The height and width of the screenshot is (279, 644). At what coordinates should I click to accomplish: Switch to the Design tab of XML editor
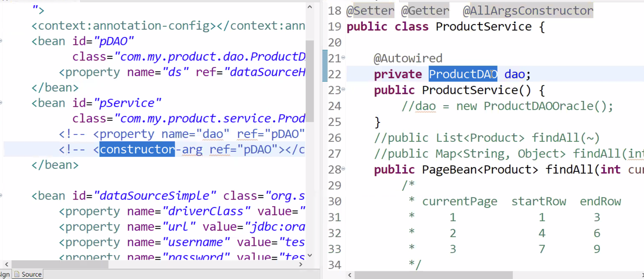click(x=5, y=274)
